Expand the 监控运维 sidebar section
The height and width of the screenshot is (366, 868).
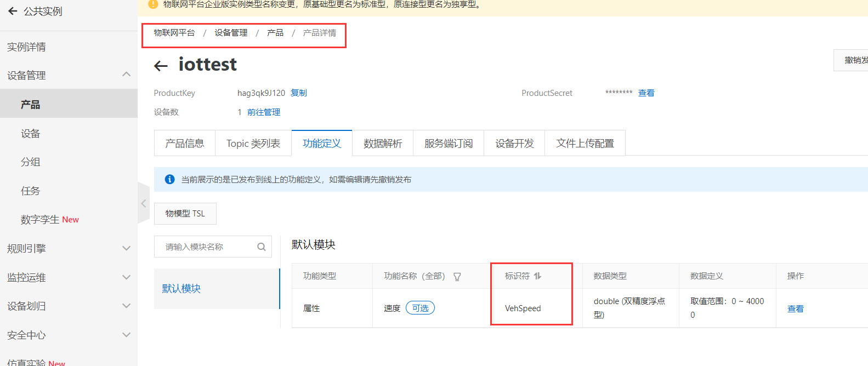click(126, 277)
